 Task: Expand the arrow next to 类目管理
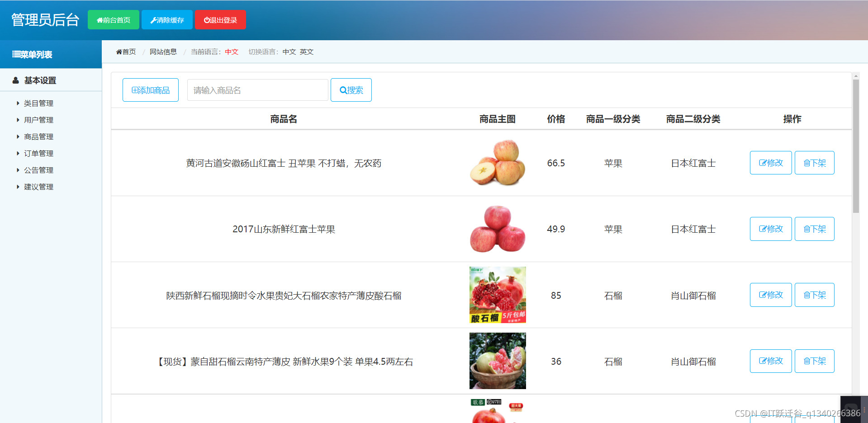coord(18,103)
